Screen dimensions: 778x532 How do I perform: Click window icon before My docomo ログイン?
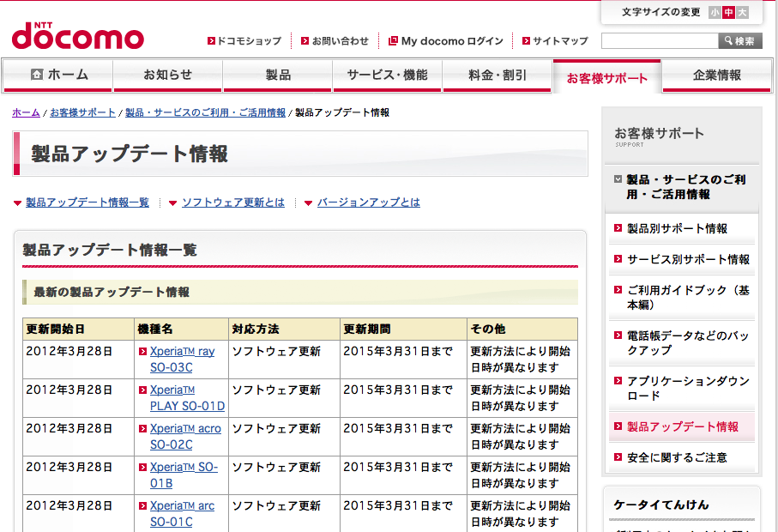point(393,40)
